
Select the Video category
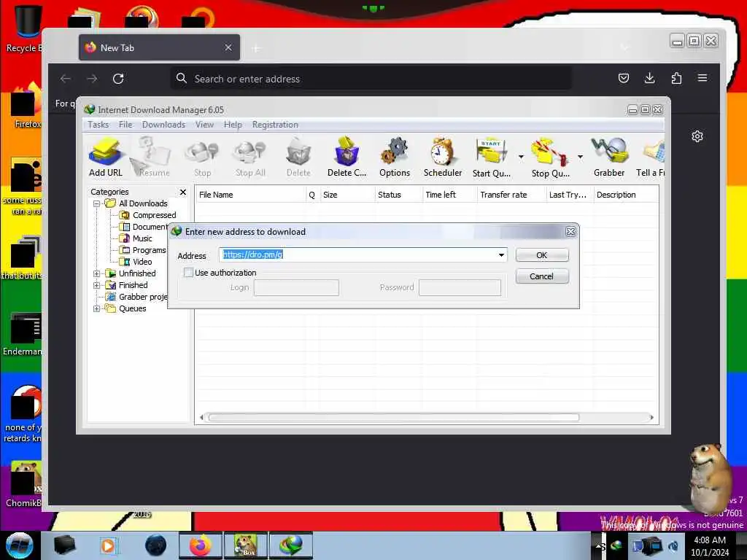(136, 262)
